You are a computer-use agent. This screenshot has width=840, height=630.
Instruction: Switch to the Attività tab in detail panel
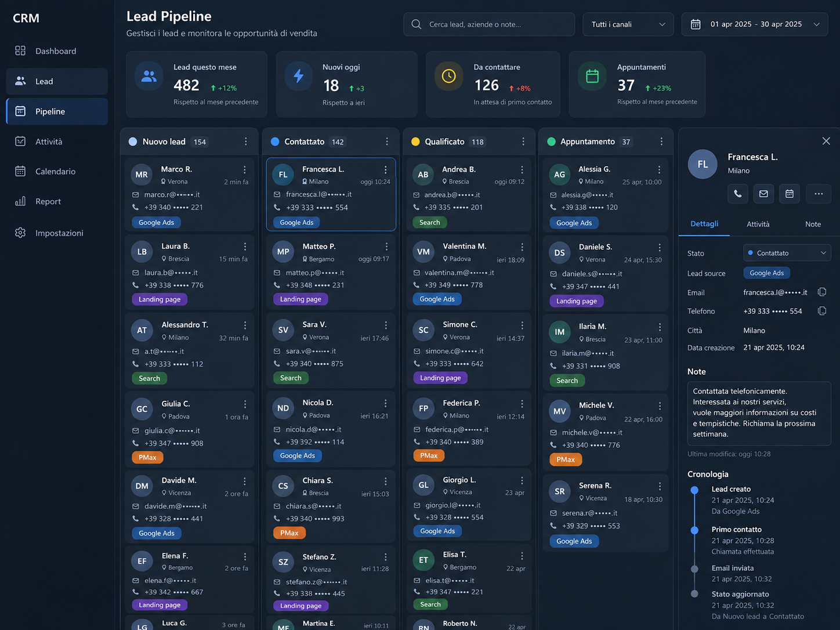pyautogui.click(x=758, y=224)
